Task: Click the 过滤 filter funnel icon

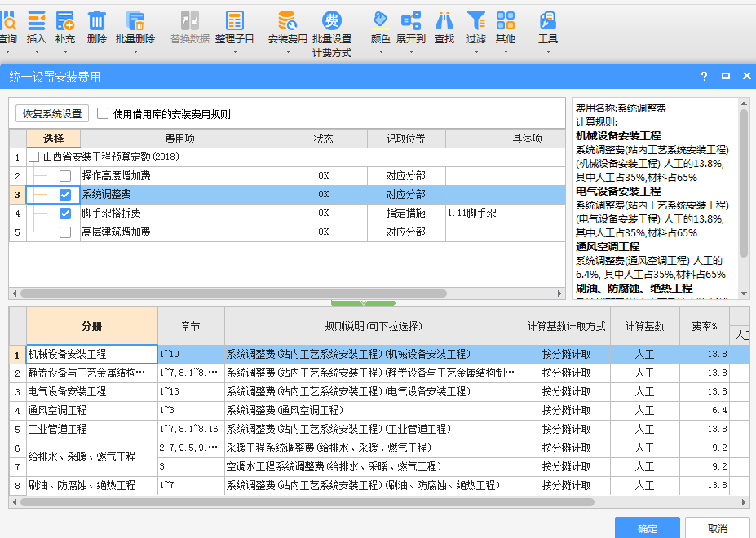Action: (x=476, y=20)
